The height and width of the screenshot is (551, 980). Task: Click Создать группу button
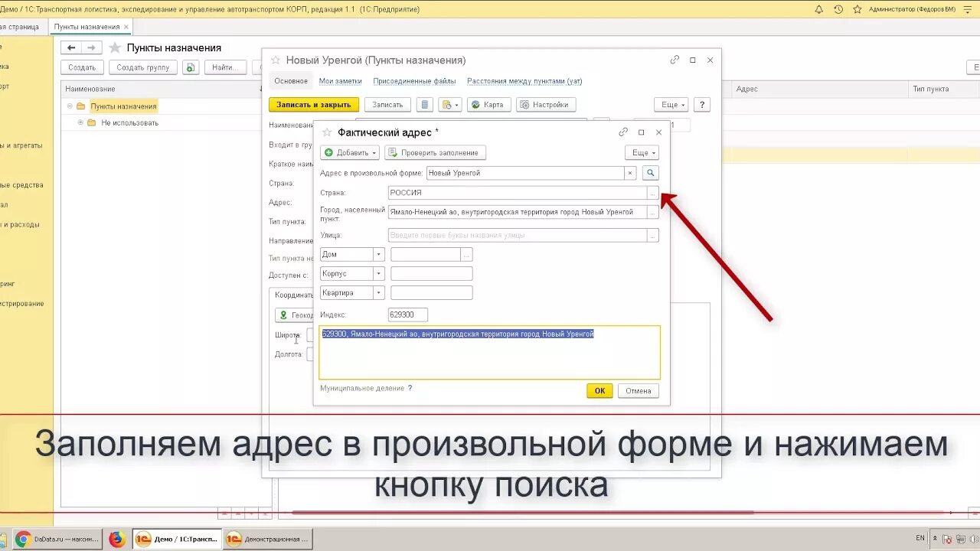click(143, 67)
